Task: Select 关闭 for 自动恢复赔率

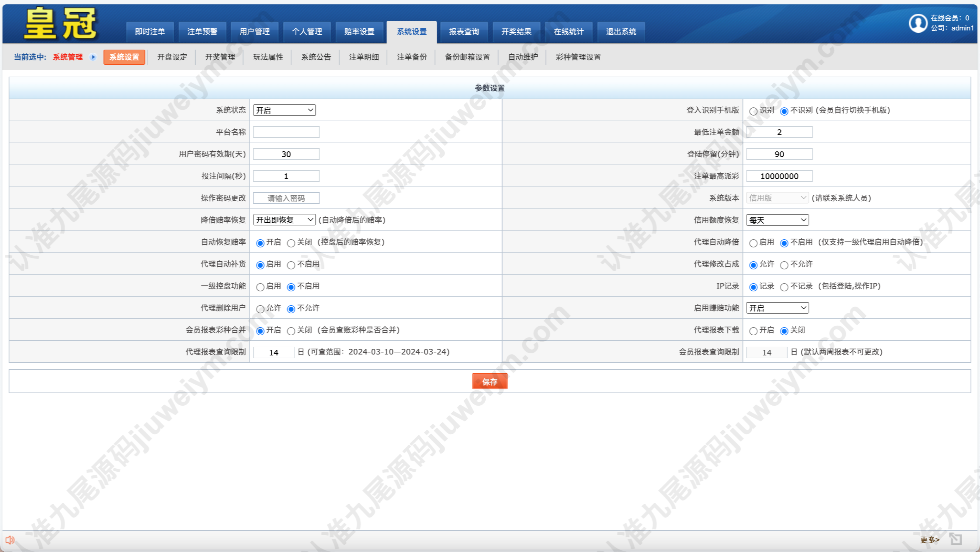Action: pos(291,243)
